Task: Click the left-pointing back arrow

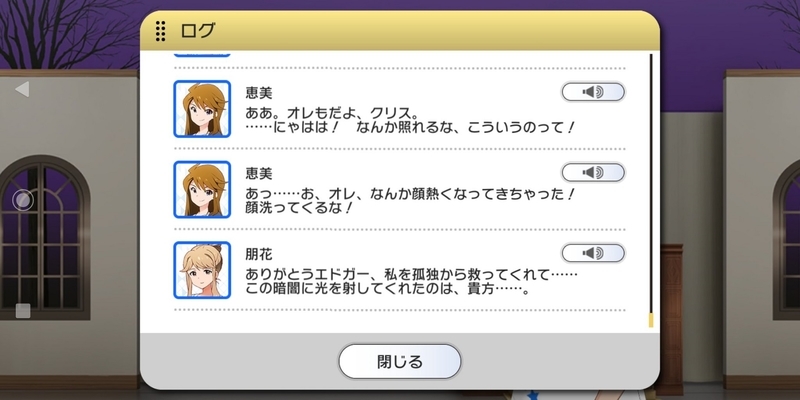Action: tap(22, 89)
